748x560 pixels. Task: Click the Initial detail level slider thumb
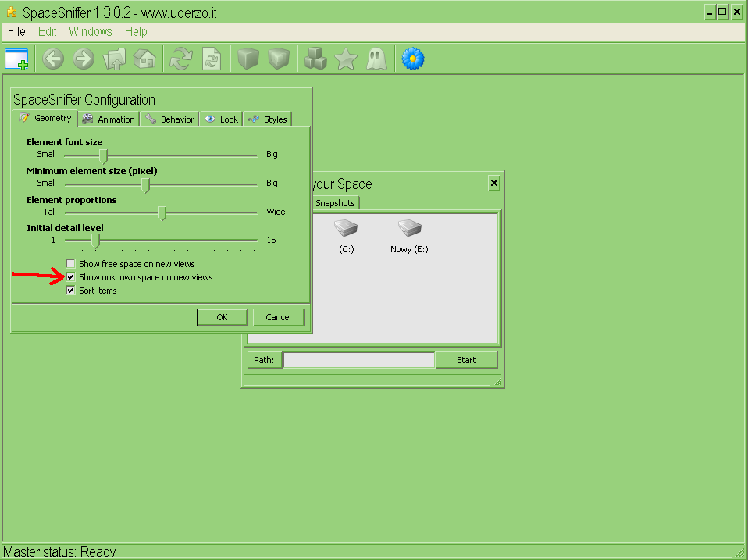(96, 241)
